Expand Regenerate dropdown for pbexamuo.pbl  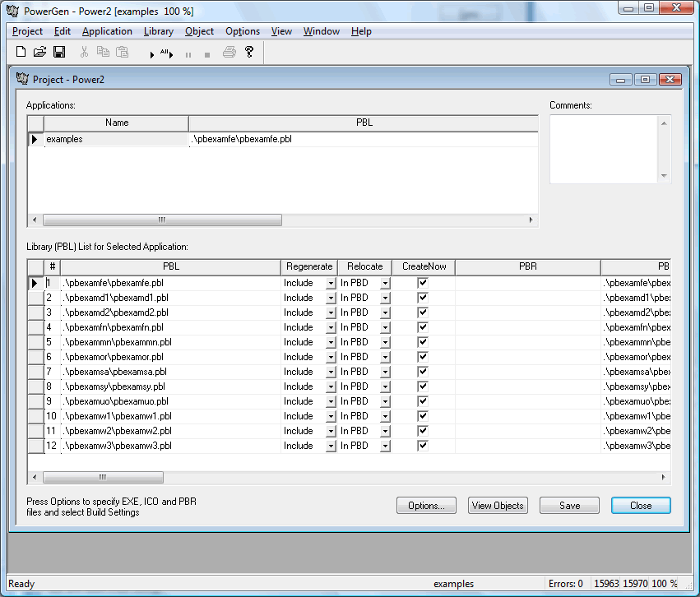[x=331, y=401]
